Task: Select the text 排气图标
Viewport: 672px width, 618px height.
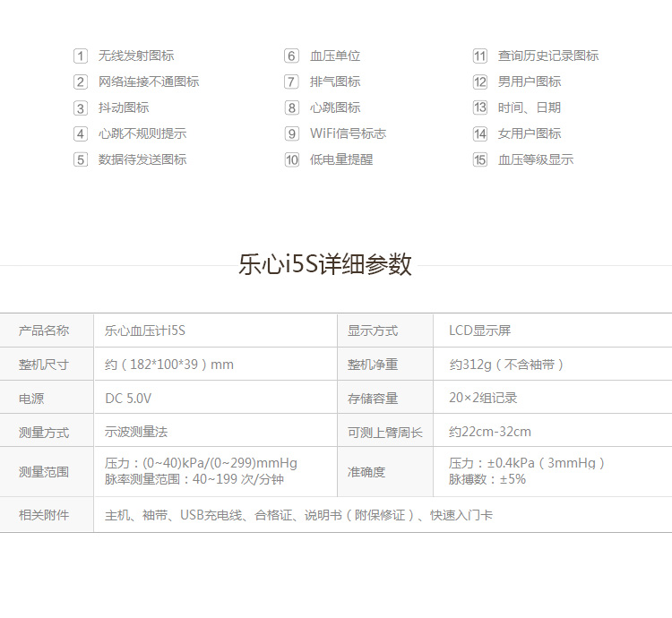Action: [x=335, y=82]
